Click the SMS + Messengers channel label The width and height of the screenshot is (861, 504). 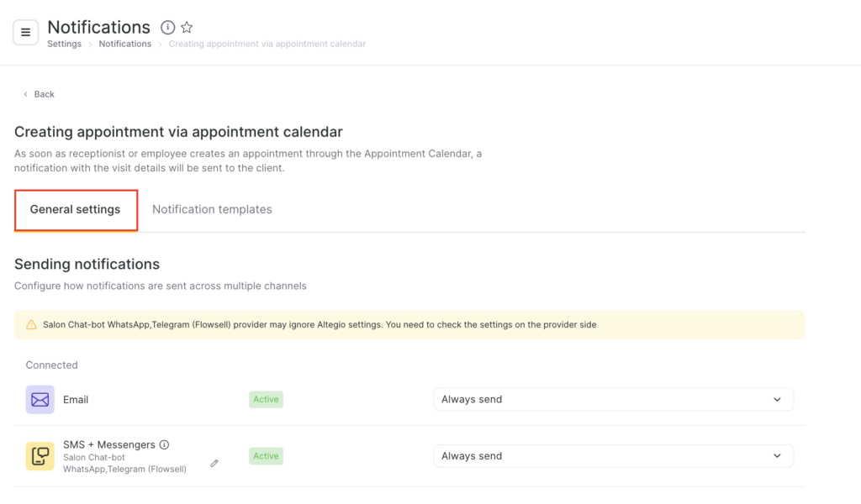(x=109, y=444)
